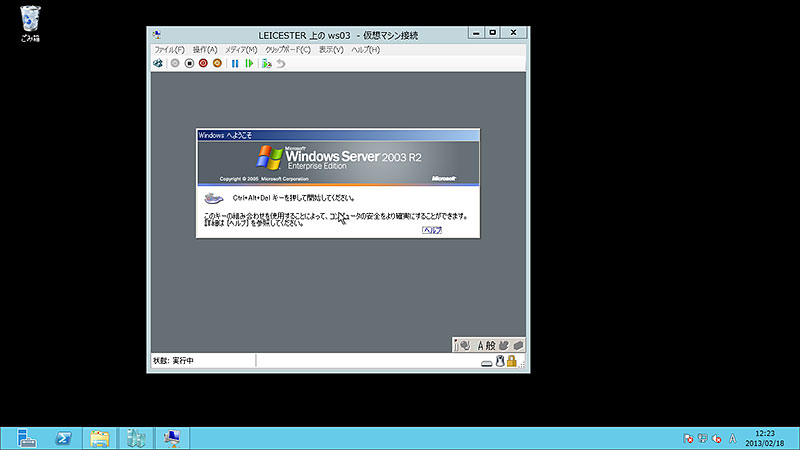Image resolution: width=800 pixels, height=450 pixels.
Task: Open File Explorer from the taskbar
Action: click(x=99, y=438)
